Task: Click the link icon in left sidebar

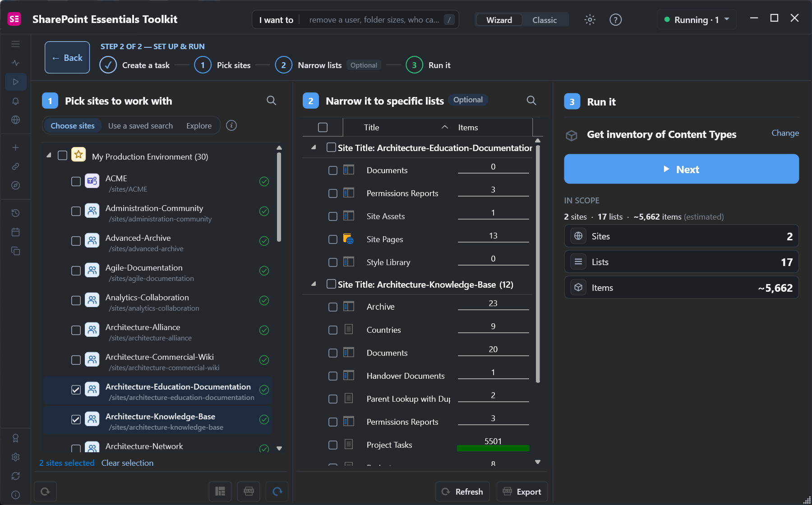Action: coord(15,166)
